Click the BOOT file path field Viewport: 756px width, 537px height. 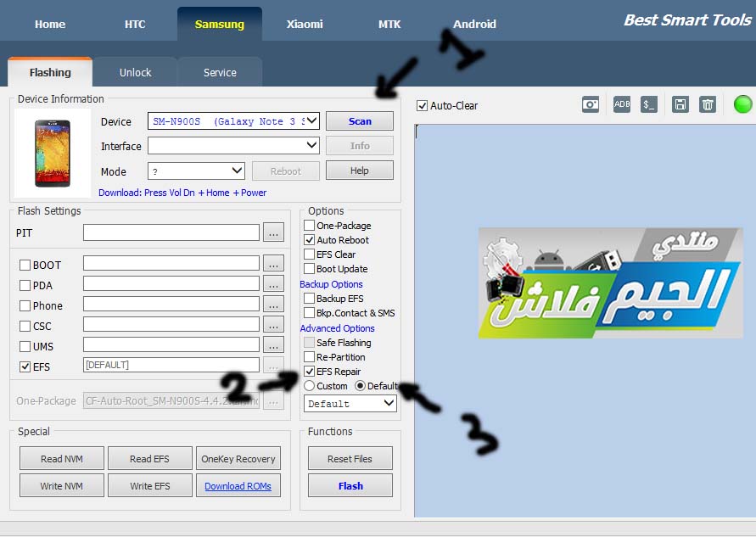[x=171, y=263]
